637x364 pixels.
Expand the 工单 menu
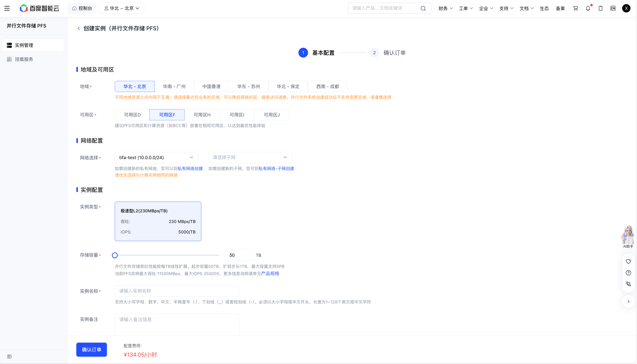(x=466, y=8)
